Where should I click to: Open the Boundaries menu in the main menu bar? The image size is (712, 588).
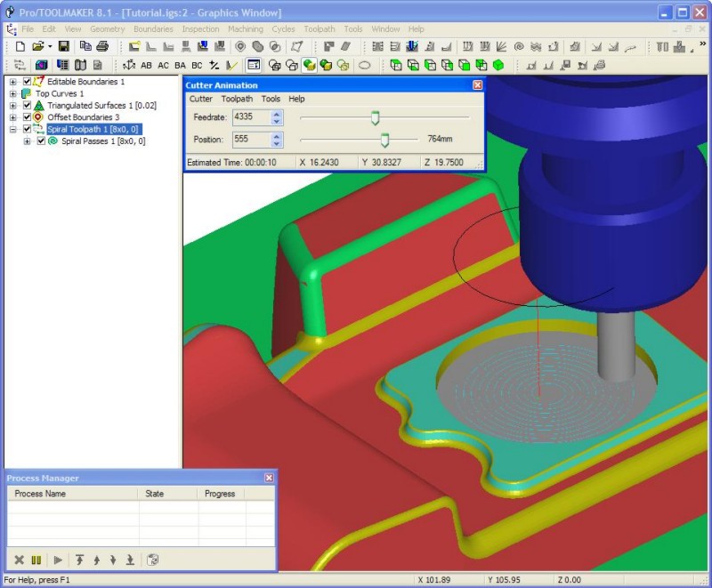[153, 29]
